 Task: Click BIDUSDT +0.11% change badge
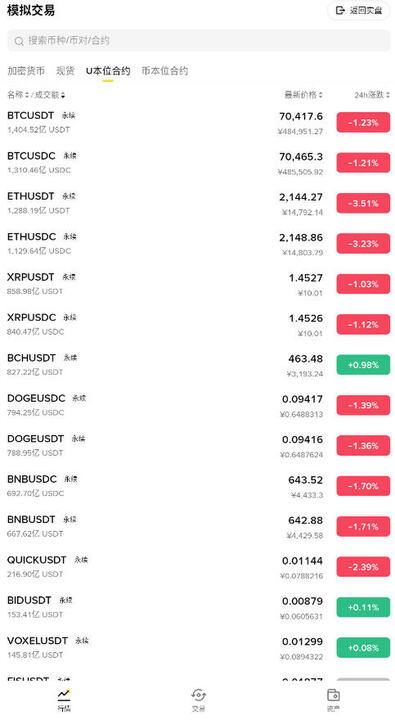pos(363,608)
